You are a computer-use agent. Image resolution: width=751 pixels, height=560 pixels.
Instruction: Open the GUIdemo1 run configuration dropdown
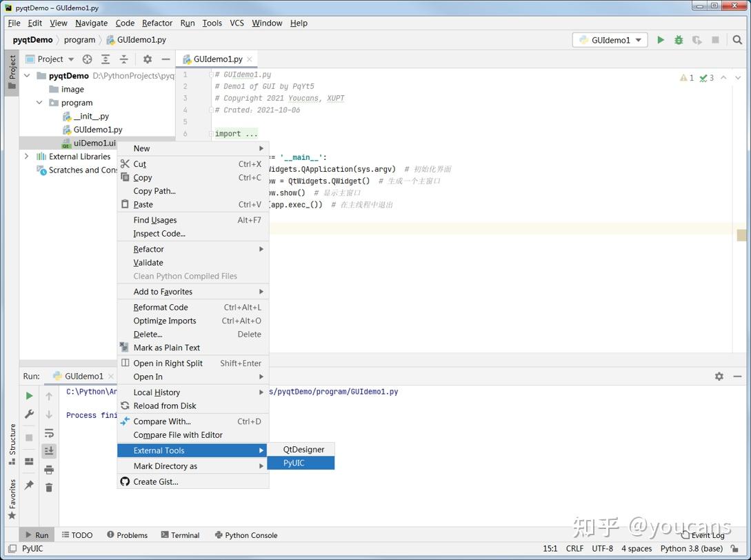tap(610, 40)
